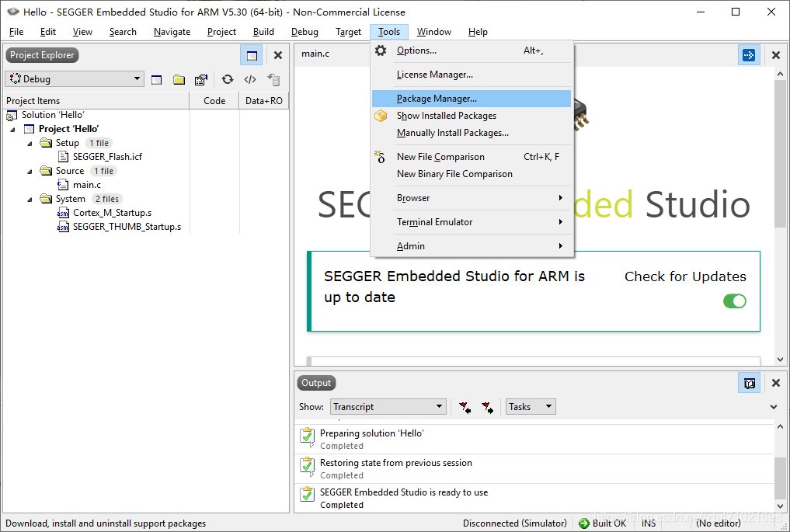
Task: Expand the Terminal Emulator submenu
Action: point(471,222)
